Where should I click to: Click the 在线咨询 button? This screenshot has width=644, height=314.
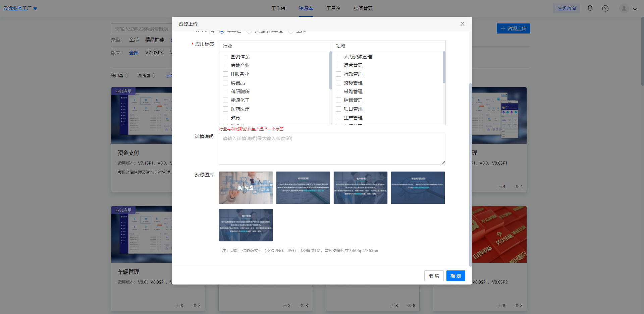[566, 8]
